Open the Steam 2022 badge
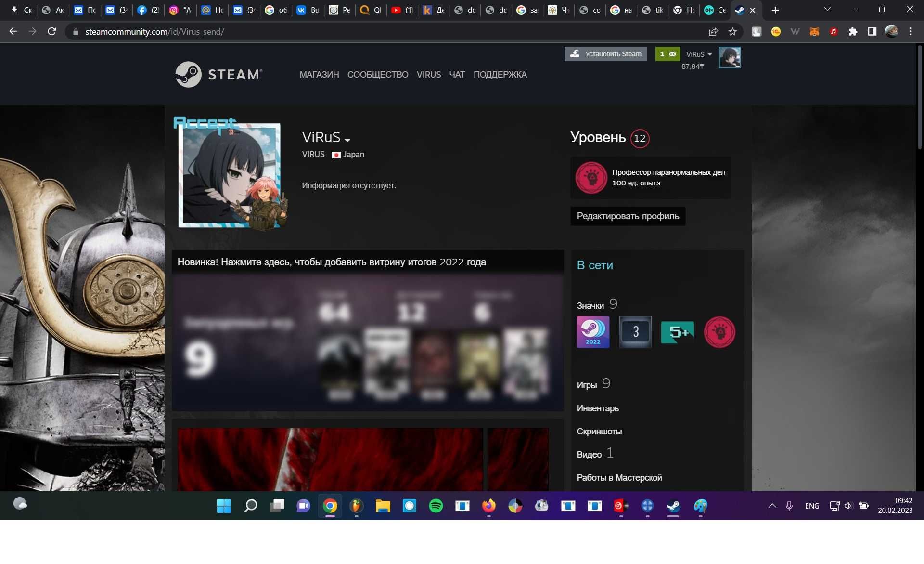 [593, 332]
